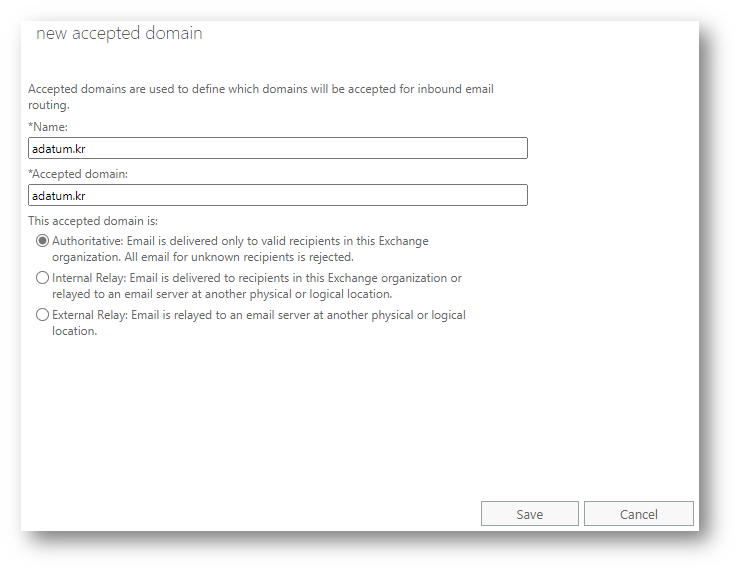The width and height of the screenshot is (741, 573).
Task: Select the External Relay radio button
Action: click(x=43, y=315)
